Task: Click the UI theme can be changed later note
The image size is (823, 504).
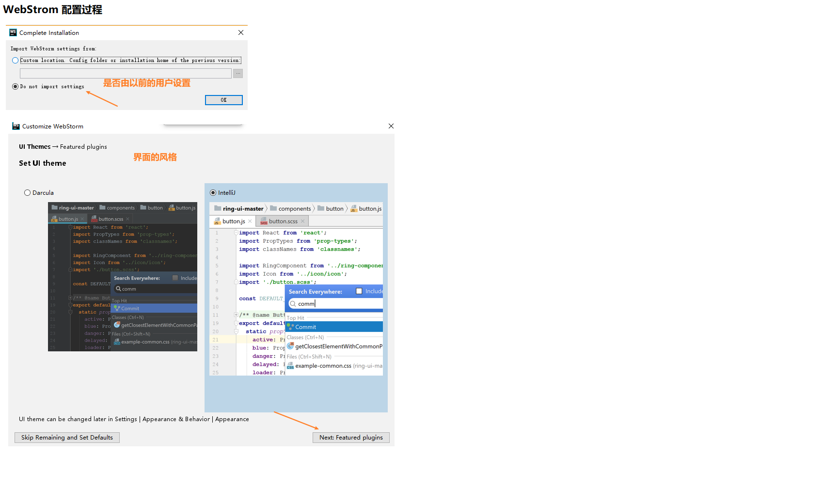Action: coord(134,419)
